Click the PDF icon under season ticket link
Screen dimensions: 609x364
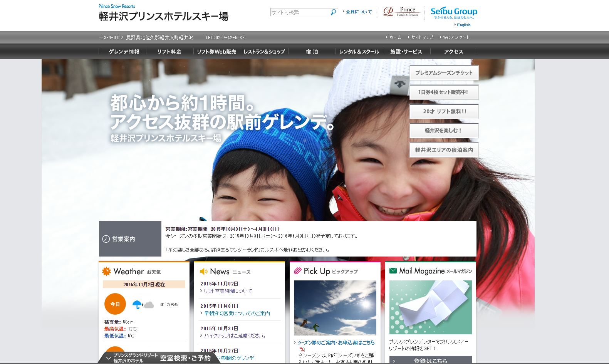(302, 349)
